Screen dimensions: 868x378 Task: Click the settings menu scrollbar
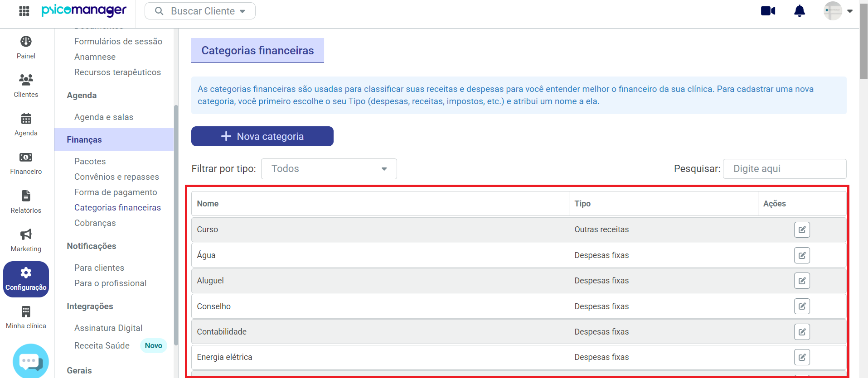(176, 225)
